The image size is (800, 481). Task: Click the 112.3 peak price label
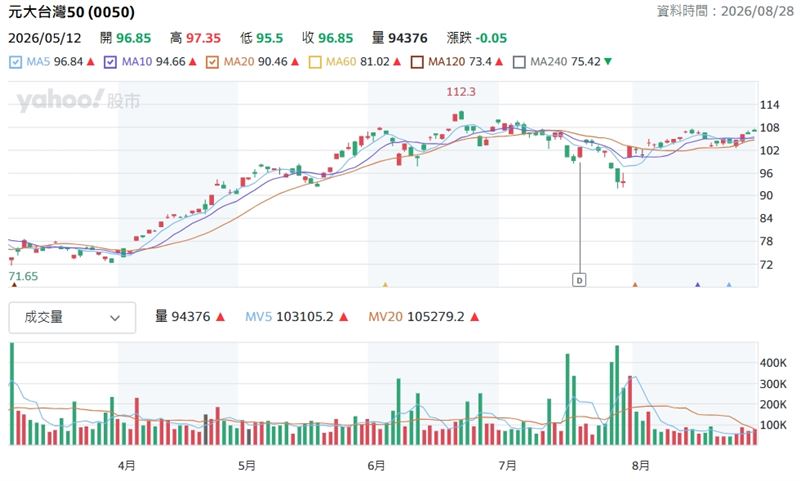(x=461, y=92)
